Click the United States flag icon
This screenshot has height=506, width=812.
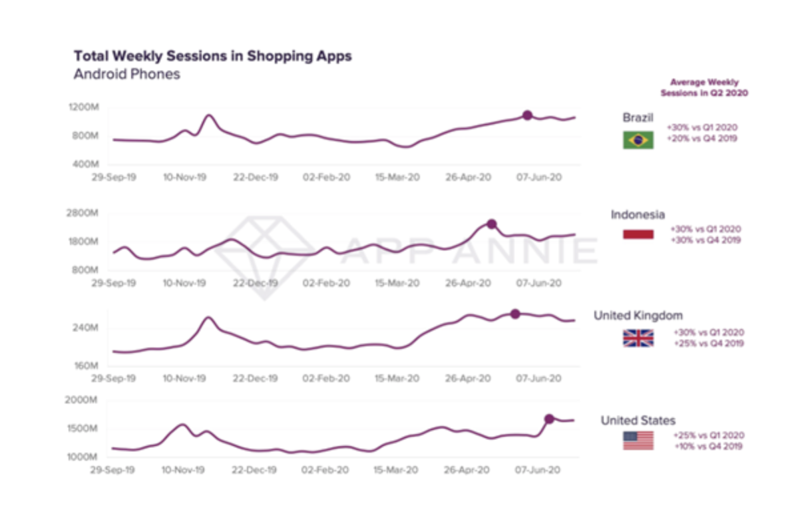click(x=638, y=441)
